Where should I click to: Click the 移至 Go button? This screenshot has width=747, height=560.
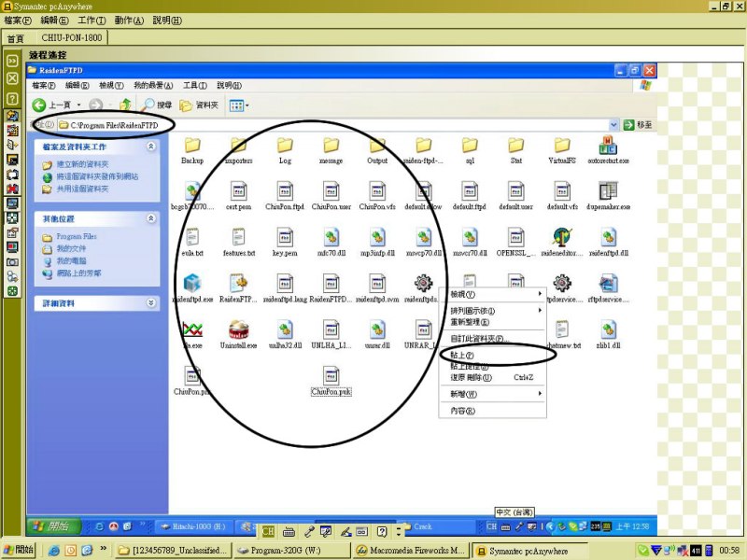[638, 125]
